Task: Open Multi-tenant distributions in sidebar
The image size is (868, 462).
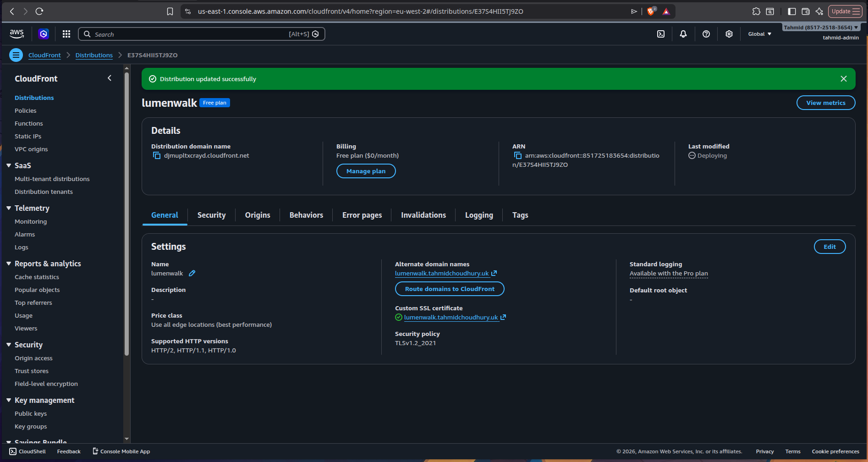Action: pyautogui.click(x=52, y=179)
